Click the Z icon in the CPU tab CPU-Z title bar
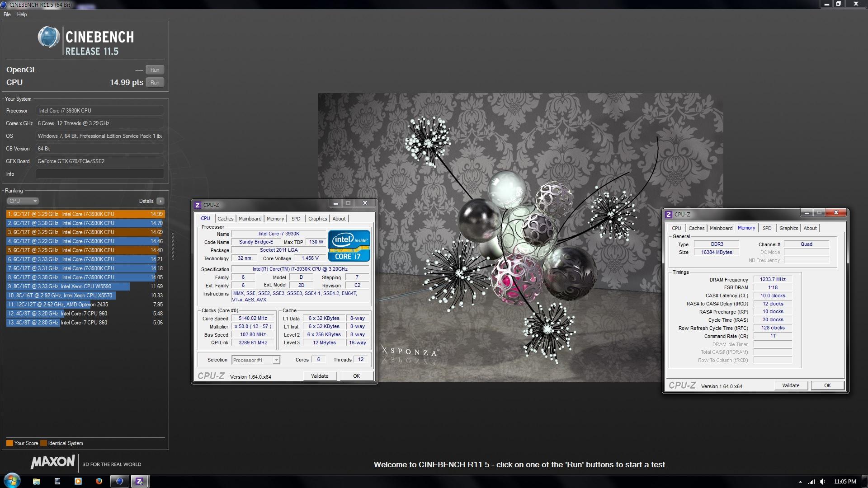868x488 pixels. pos(198,205)
